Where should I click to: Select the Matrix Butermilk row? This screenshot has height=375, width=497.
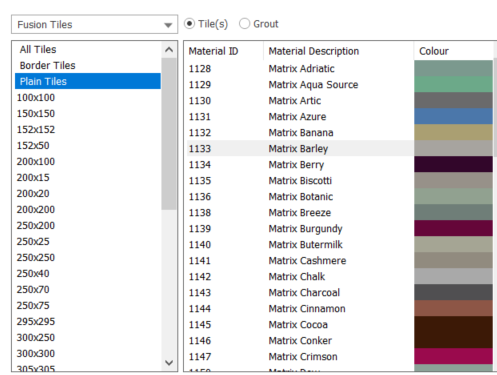tap(340, 244)
